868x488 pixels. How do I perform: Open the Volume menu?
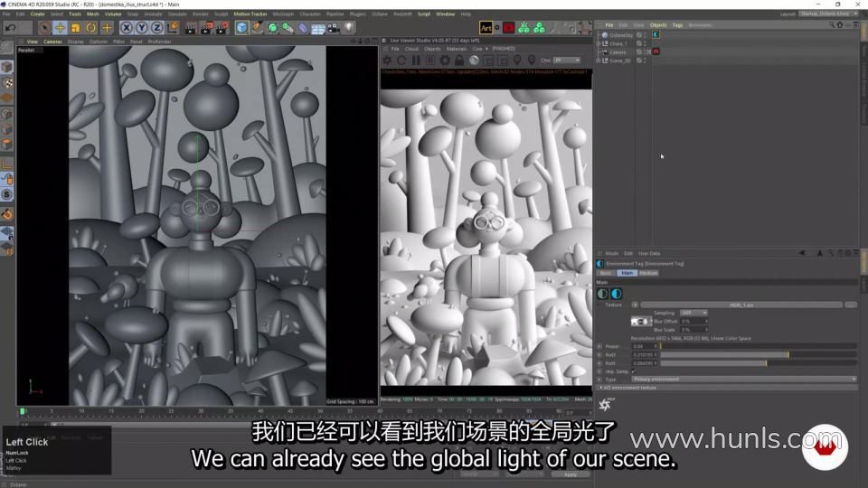[x=113, y=14]
